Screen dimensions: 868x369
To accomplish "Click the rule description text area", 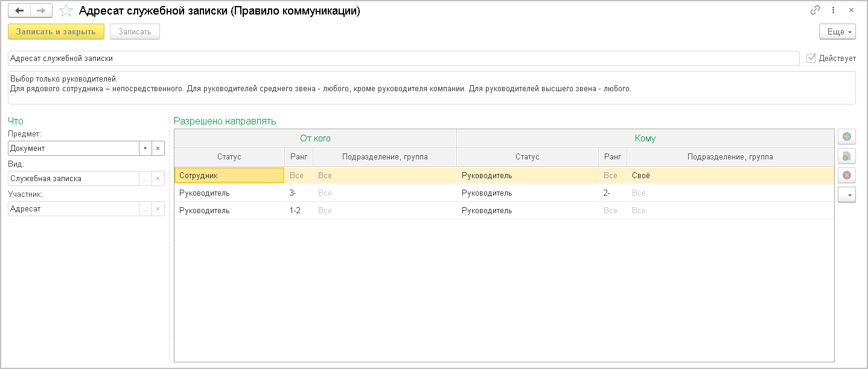I will pyautogui.click(x=432, y=88).
